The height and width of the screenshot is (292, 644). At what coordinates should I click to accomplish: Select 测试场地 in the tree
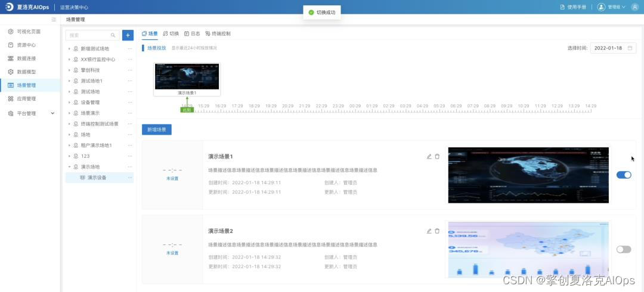click(90, 92)
